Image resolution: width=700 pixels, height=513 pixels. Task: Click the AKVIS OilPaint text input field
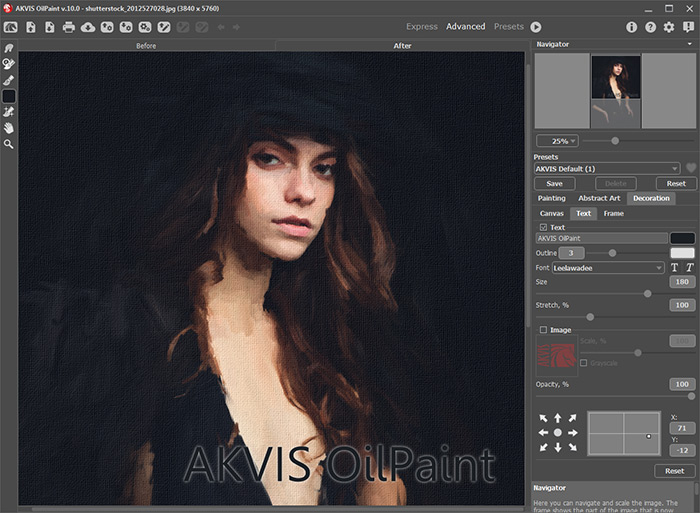[x=601, y=238]
